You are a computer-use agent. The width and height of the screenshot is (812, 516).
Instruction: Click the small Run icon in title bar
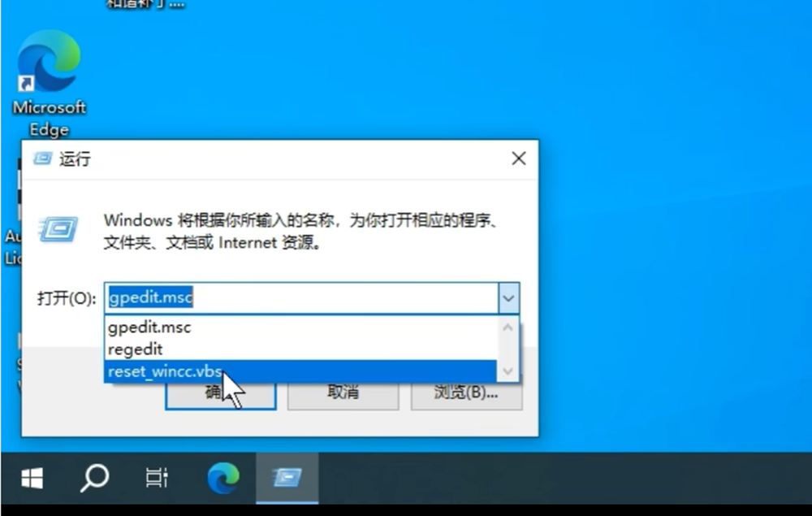click(x=42, y=158)
